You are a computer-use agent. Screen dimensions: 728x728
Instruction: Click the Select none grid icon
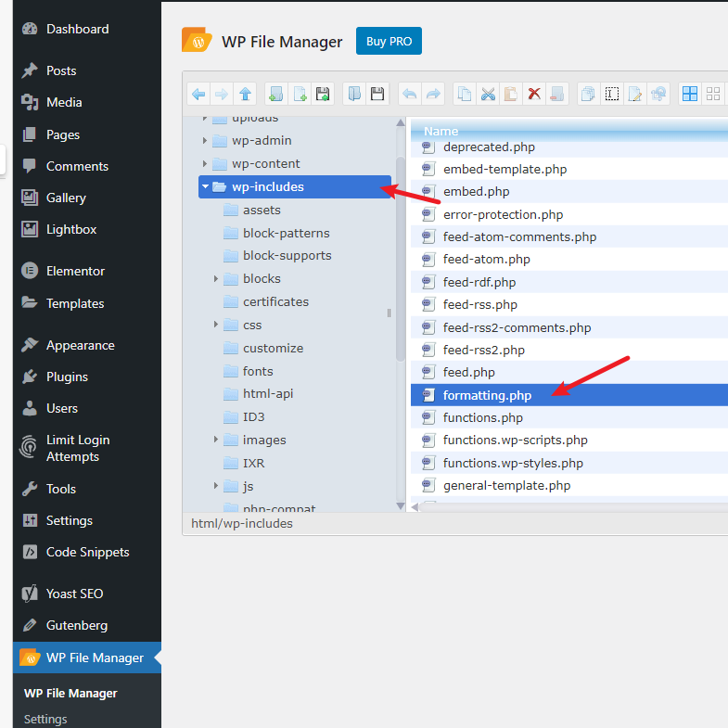(713, 95)
